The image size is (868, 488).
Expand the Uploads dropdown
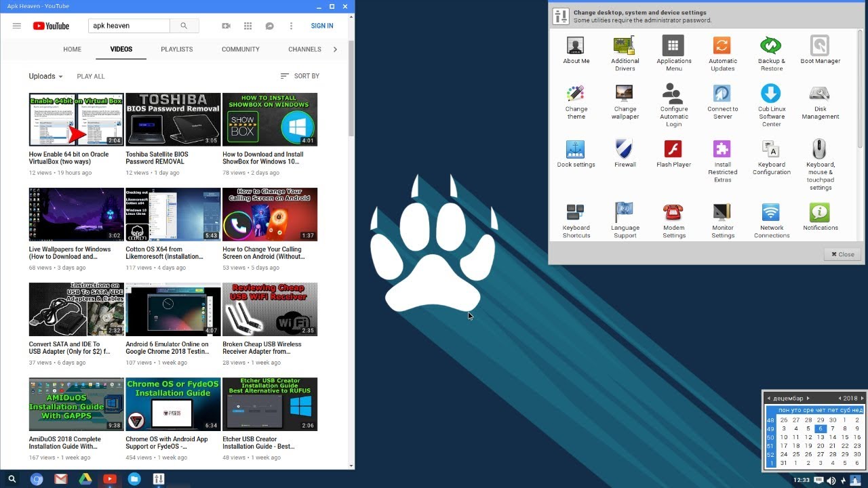click(45, 77)
